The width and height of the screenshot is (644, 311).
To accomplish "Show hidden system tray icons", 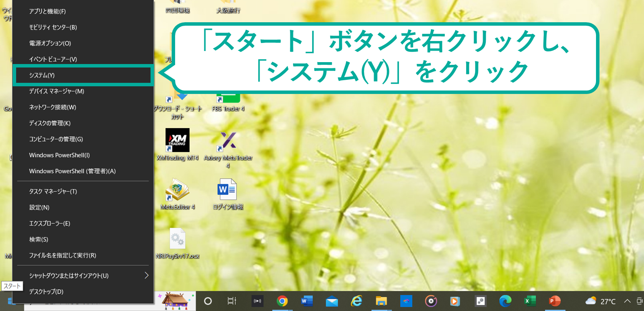I will [627, 301].
